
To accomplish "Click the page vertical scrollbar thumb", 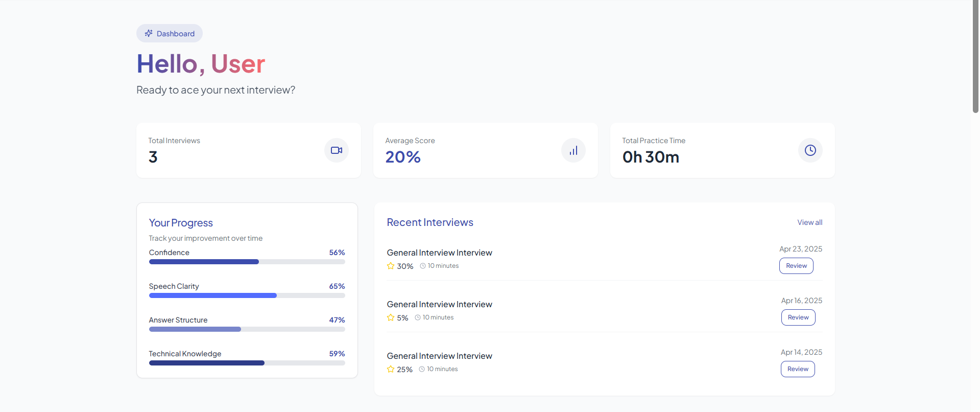I will click(x=975, y=56).
